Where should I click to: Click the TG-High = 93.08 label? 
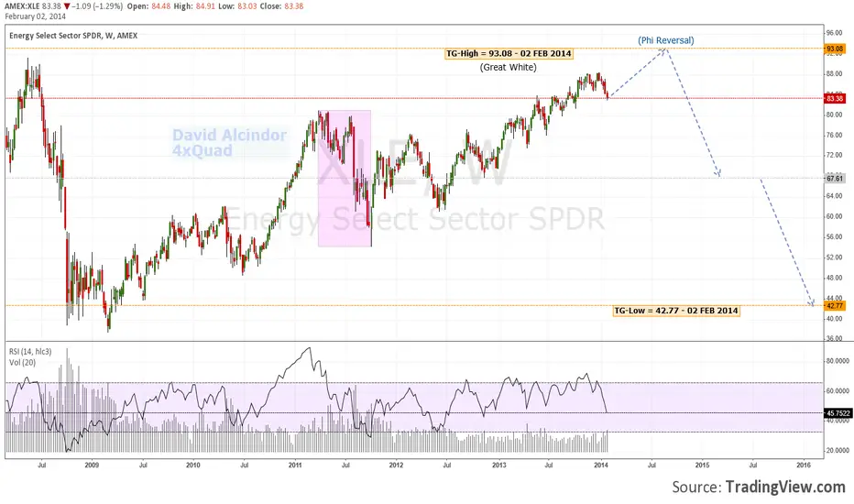509,53
